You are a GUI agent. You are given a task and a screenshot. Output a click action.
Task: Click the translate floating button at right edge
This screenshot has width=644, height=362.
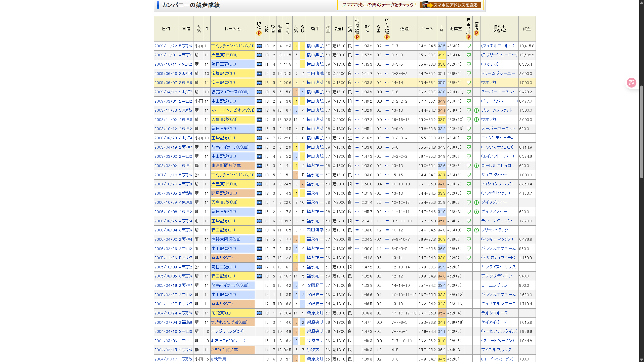(631, 83)
